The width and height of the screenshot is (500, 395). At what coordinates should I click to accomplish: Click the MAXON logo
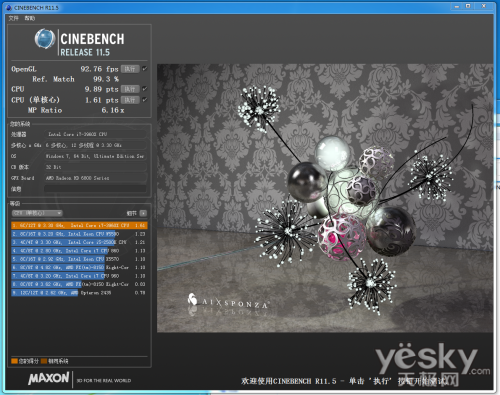[x=49, y=378]
